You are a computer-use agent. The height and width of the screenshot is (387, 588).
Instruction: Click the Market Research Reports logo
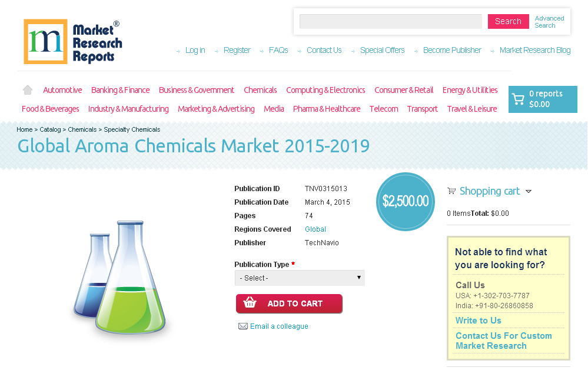point(72,41)
